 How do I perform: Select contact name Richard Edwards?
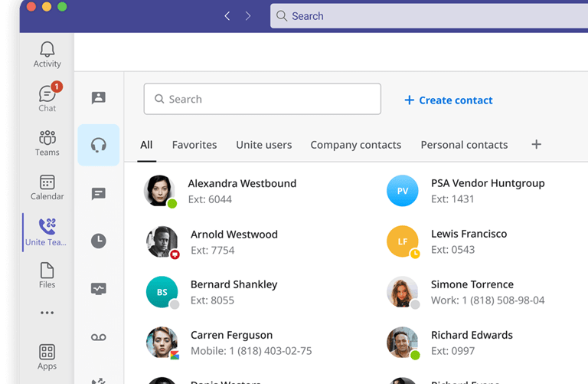472,335
